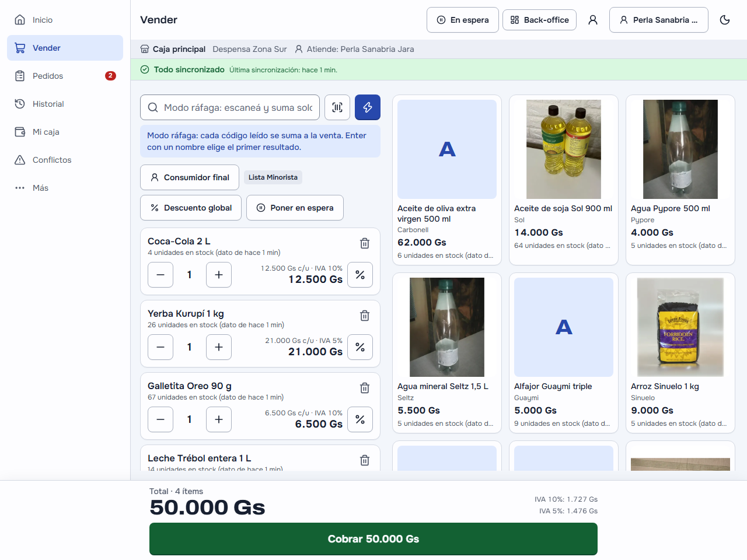This screenshot has width=747, height=560.
Task: Decrease Coca-Cola 2 L quantity
Action: point(160,275)
